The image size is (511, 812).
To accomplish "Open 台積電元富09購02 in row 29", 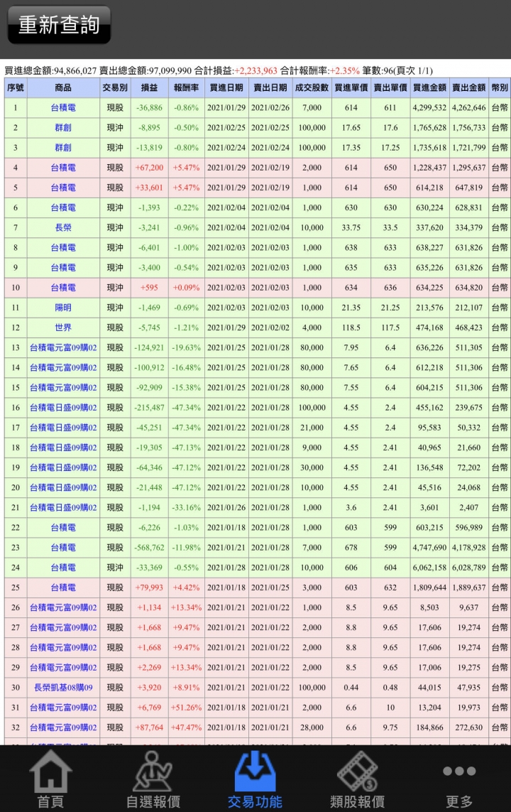I will (63, 668).
